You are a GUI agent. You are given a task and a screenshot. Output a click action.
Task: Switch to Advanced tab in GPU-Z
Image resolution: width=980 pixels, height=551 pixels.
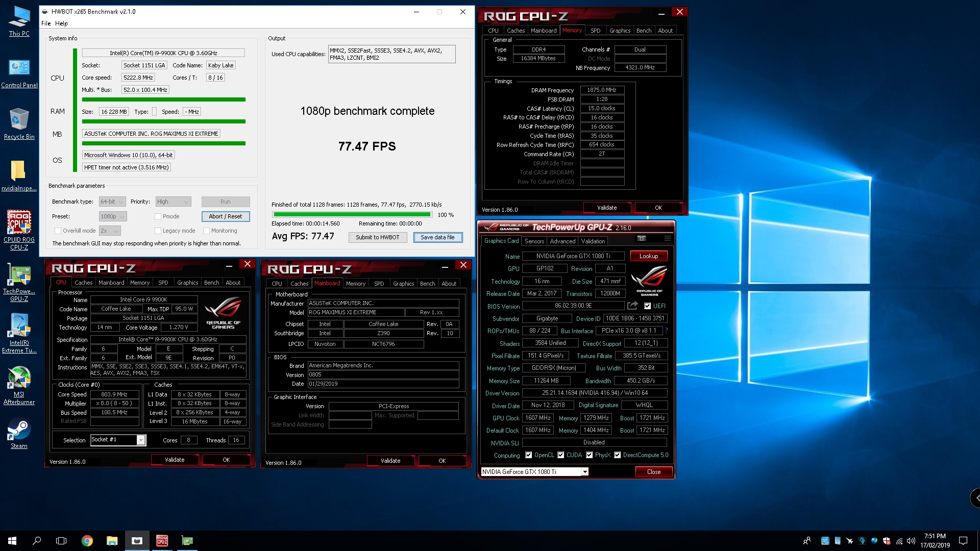click(562, 241)
